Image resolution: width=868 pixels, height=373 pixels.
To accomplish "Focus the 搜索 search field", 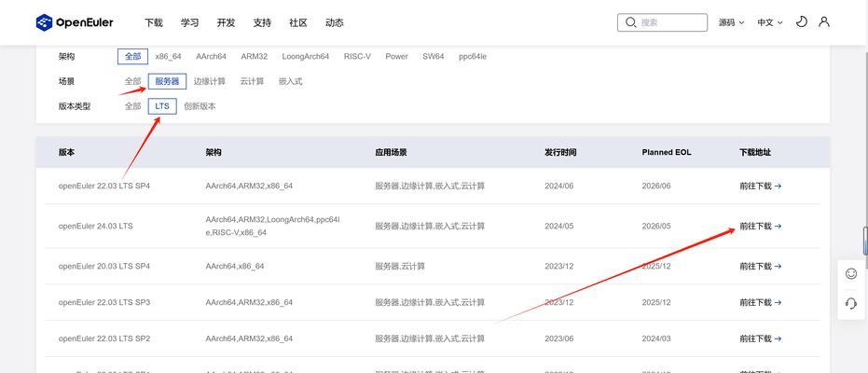I will [662, 22].
